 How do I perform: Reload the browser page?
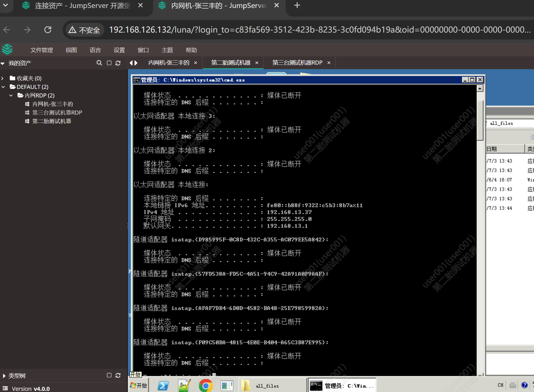point(48,30)
